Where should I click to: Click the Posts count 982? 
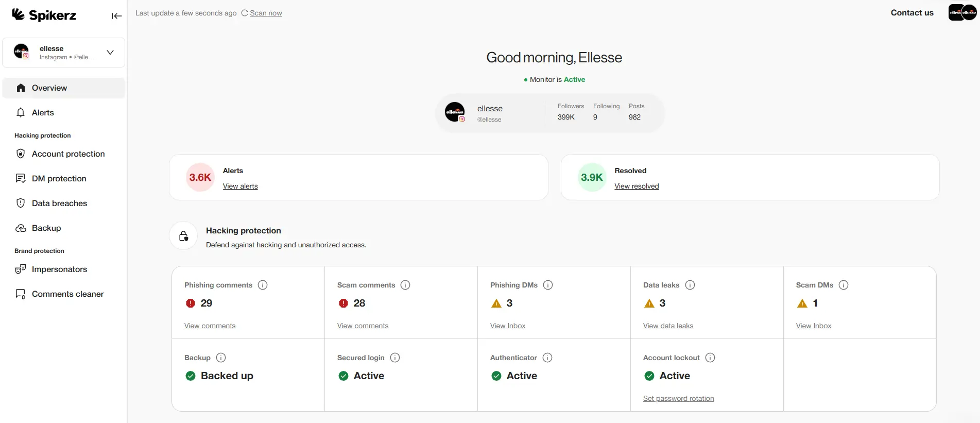[x=634, y=117]
